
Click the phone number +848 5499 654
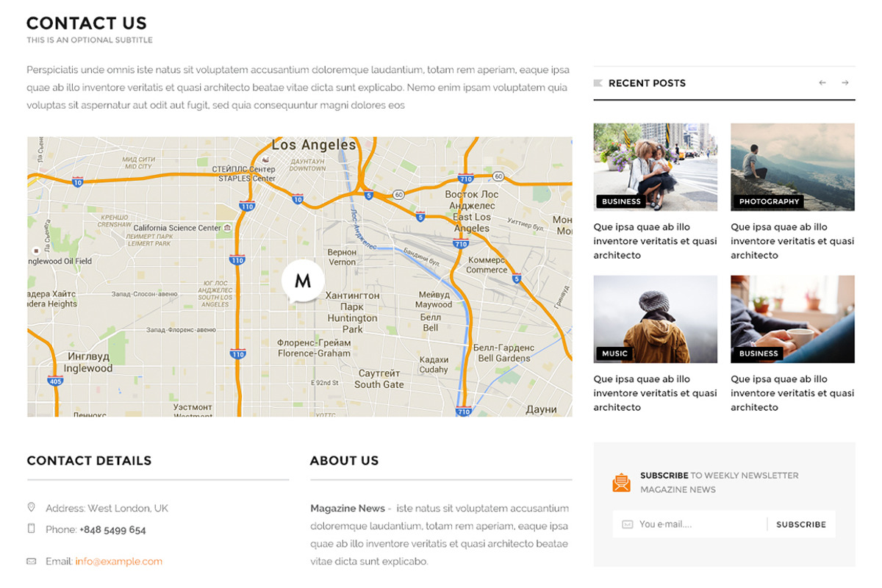[112, 529]
